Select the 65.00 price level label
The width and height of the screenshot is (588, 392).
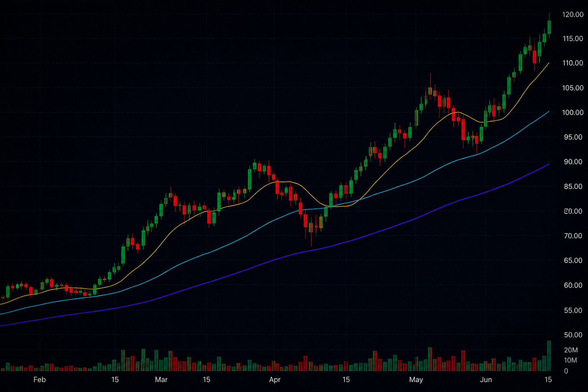point(573,261)
